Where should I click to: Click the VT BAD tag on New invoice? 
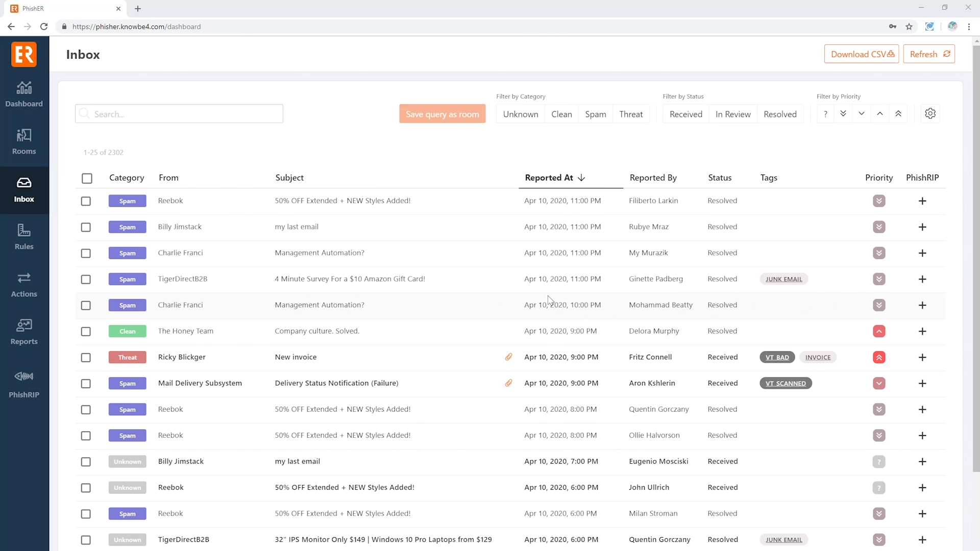777,357
